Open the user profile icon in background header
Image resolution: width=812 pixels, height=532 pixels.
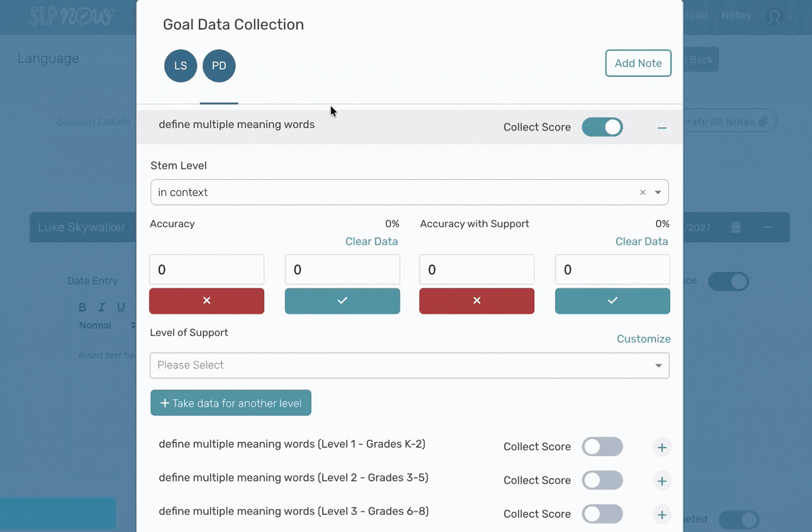[774, 17]
